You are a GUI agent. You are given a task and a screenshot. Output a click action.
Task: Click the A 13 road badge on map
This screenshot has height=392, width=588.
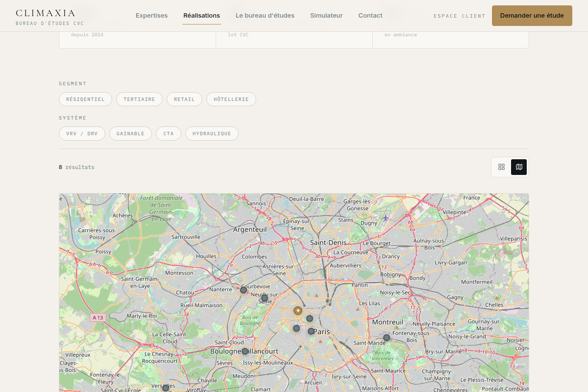(x=98, y=318)
